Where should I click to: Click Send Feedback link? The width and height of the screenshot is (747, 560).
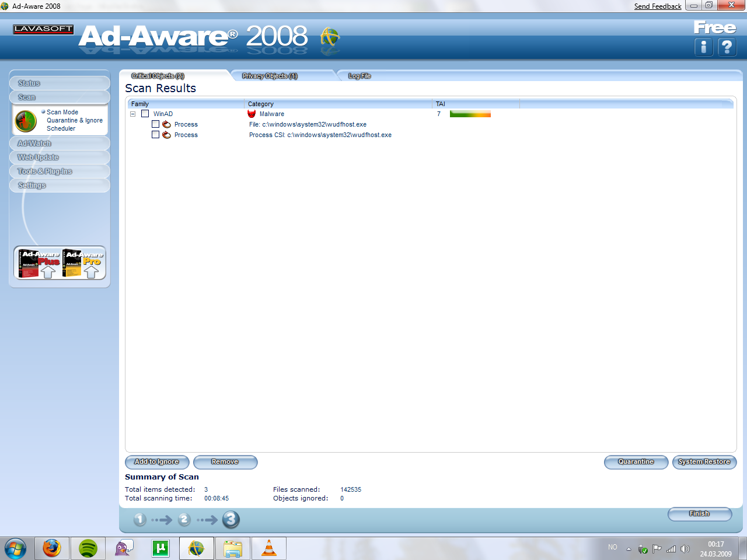(x=658, y=6)
